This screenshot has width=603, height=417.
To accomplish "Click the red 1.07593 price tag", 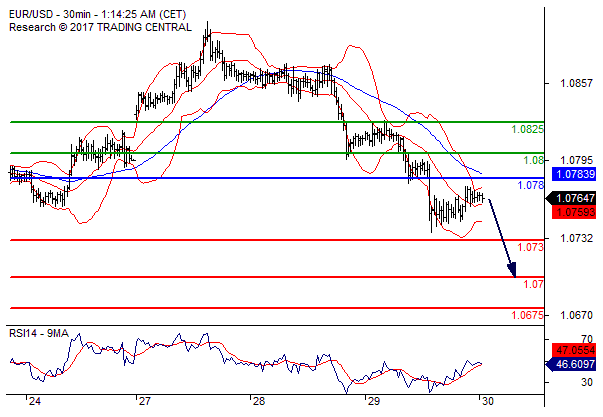I will tap(574, 212).
